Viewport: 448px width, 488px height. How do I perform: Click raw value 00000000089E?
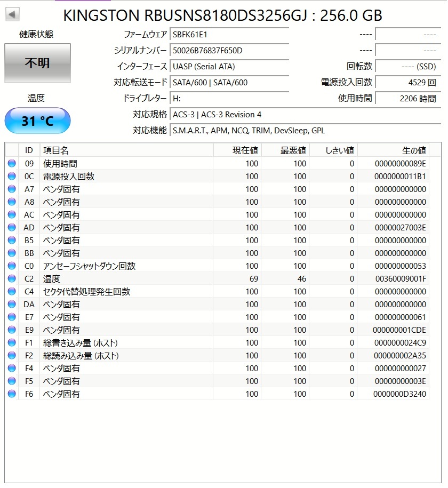pos(401,163)
